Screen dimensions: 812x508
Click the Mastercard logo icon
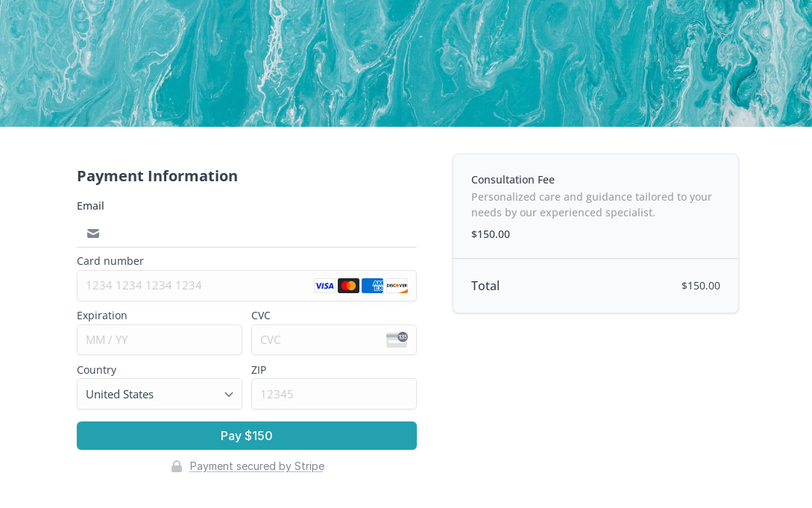348,286
